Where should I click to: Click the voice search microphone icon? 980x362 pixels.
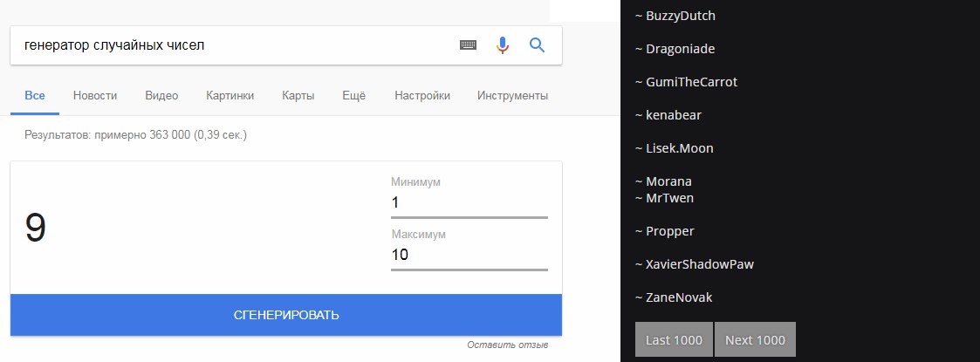click(x=503, y=45)
